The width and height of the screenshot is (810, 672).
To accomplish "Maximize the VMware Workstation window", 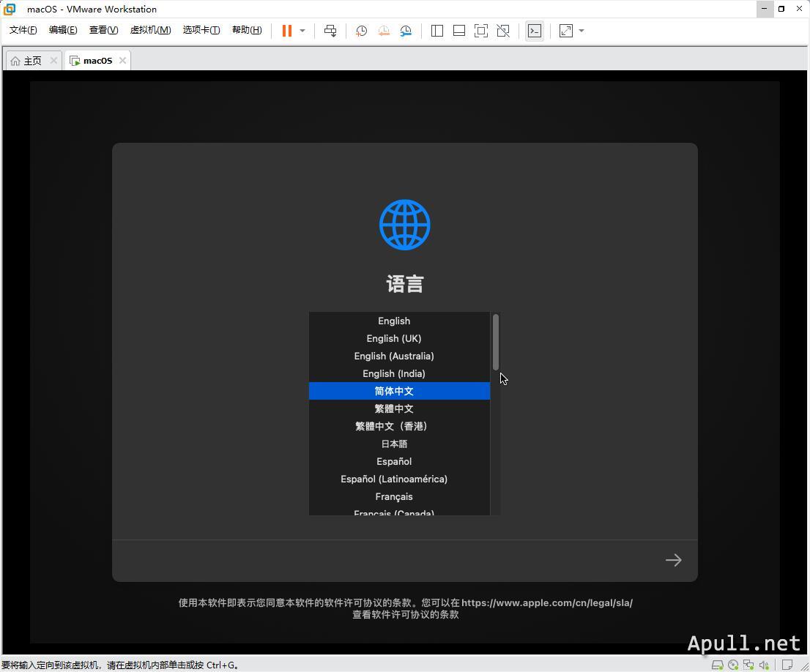I will [x=781, y=9].
